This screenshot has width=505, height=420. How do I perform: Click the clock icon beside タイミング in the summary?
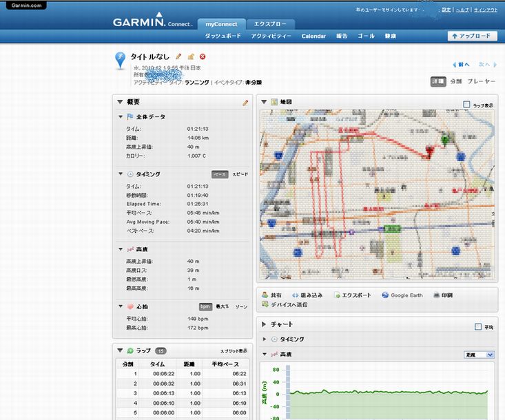pos(130,174)
